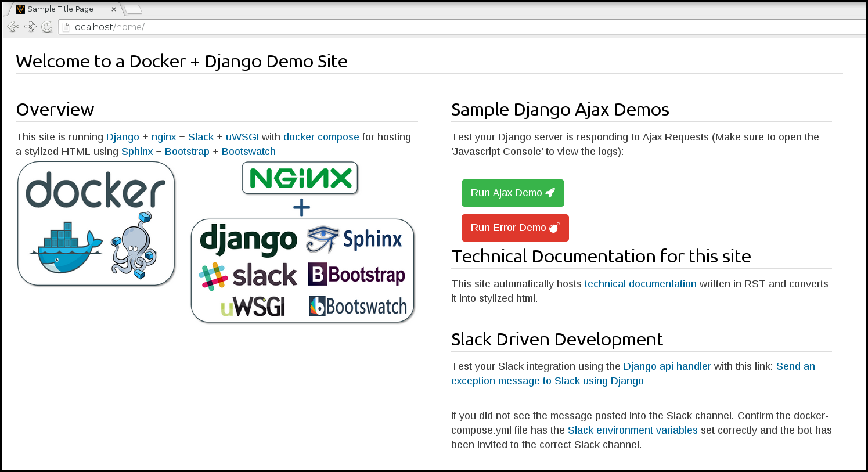Open a new browser tab

[x=133, y=9]
